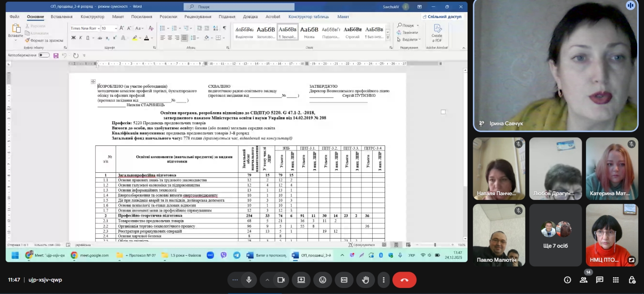Click the zoom slider in Word status bar
Image resolution: width=644 pixels, height=294 pixels.
[435, 245]
